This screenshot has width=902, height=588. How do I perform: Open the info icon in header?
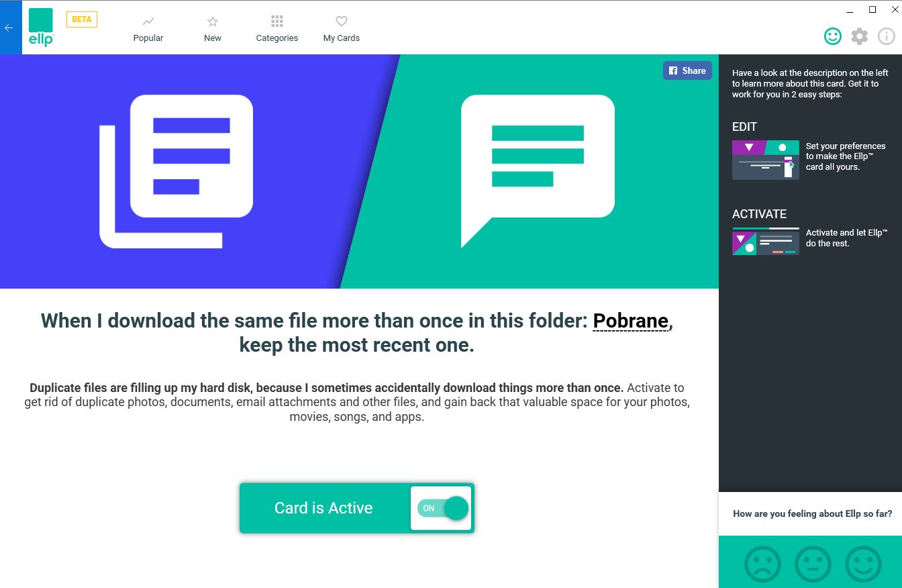coord(887,36)
